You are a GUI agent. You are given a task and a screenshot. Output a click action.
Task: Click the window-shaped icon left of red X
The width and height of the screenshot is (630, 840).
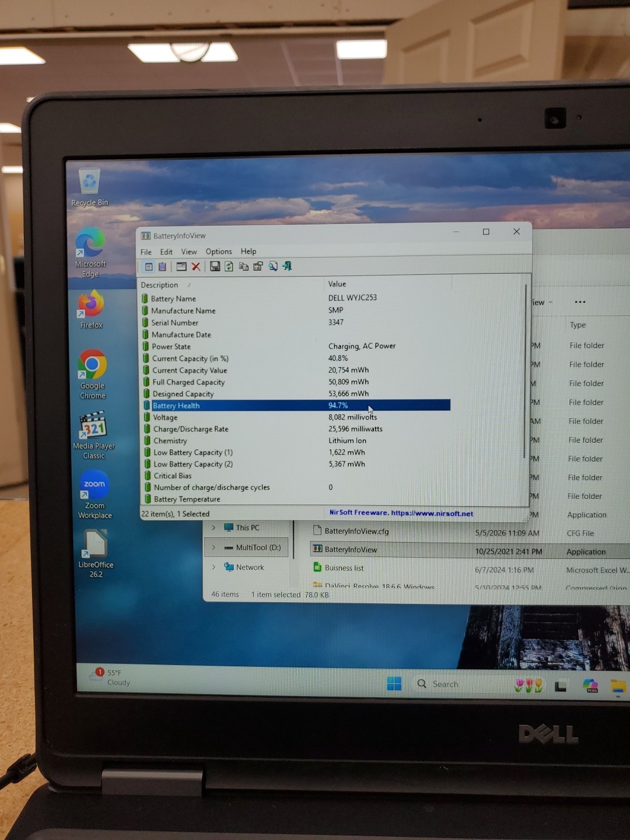tap(181, 267)
